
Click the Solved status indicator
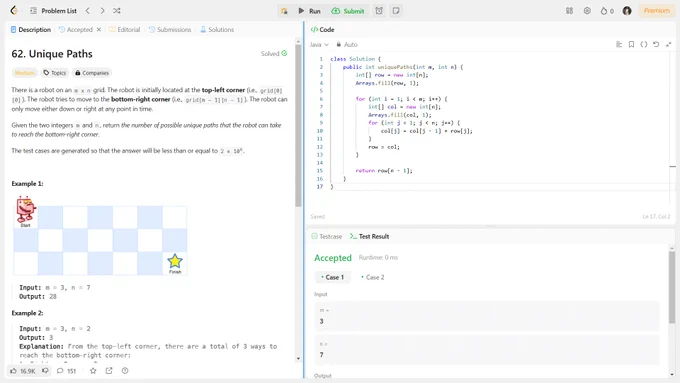coord(274,53)
